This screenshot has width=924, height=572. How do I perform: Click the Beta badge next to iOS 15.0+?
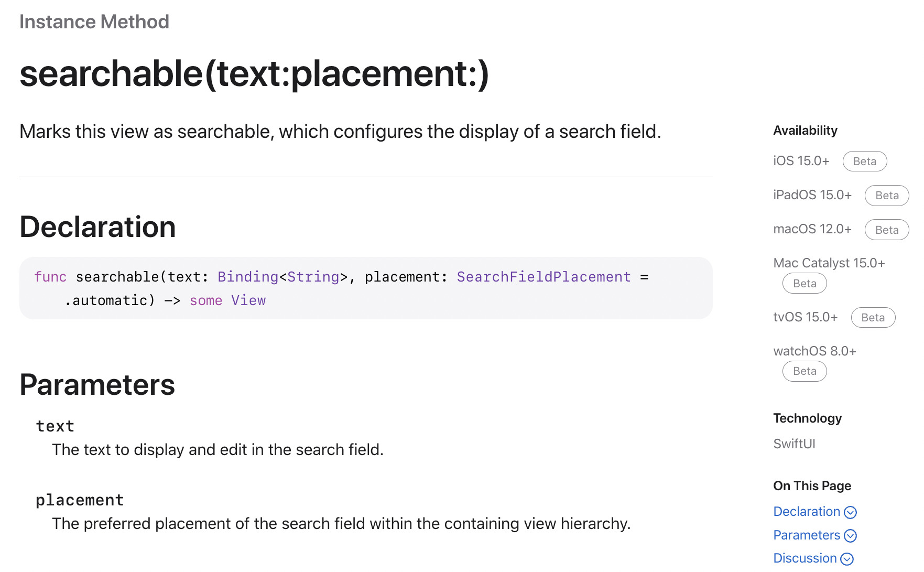[x=864, y=161]
